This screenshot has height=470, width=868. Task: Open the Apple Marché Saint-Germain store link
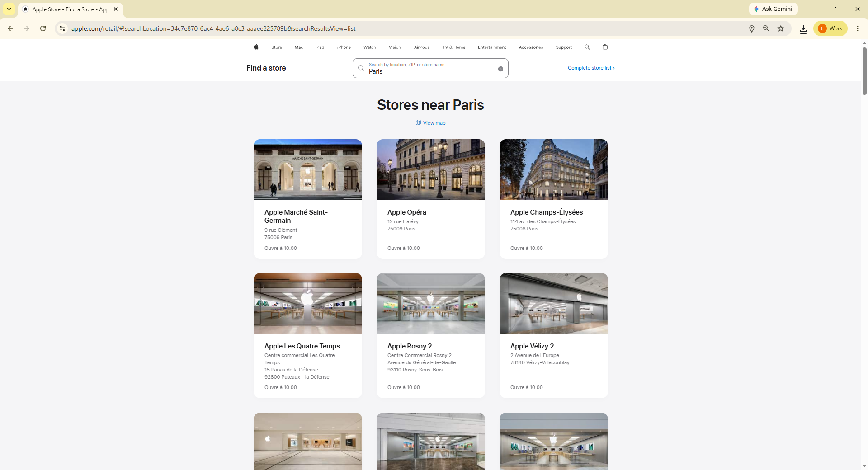click(296, 216)
